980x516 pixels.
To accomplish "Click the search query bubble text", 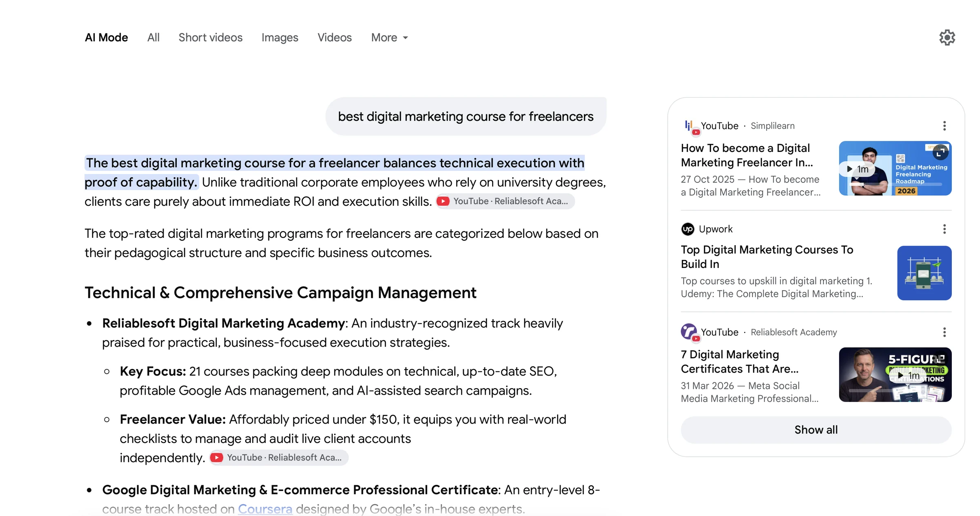I will click(465, 116).
